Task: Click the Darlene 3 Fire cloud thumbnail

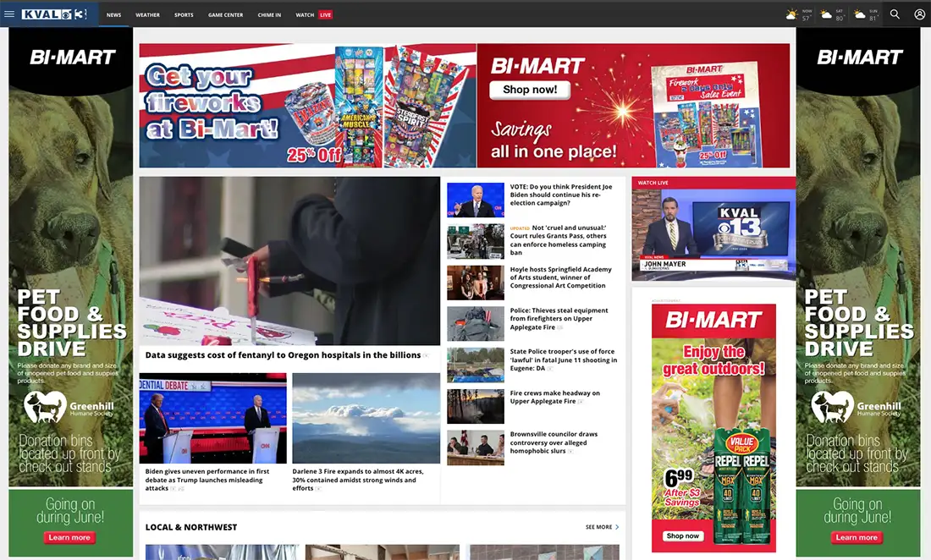Action: pyautogui.click(x=366, y=418)
